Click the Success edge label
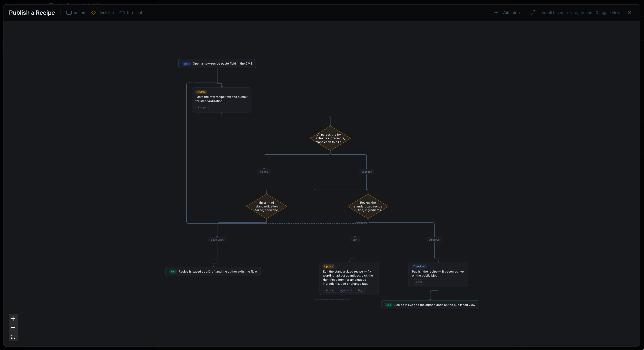644x350 pixels. [x=367, y=172]
